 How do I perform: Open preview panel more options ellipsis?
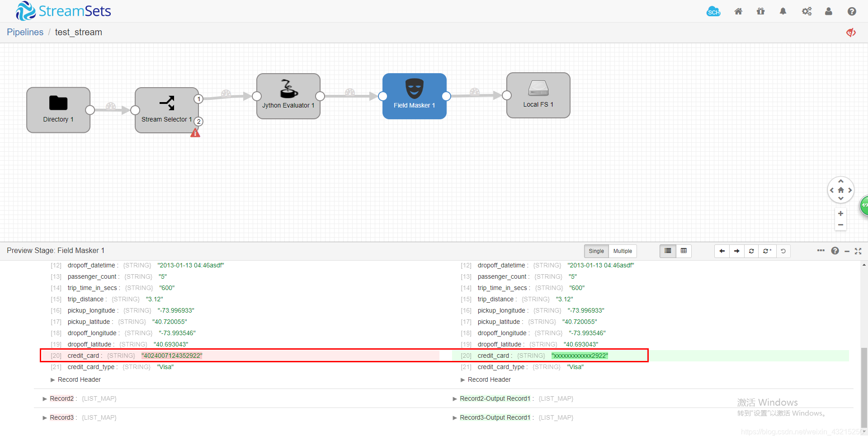click(x=821, y=250)
